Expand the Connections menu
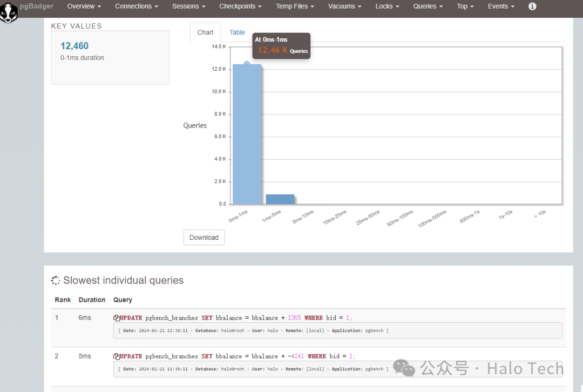The width and height of the screenshot is (583, 392). tap(137, 6)
